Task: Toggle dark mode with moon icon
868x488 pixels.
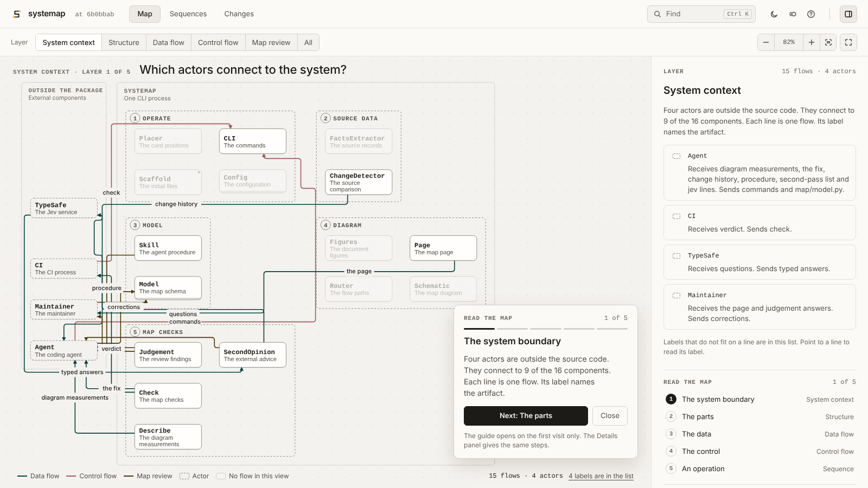Action: click(774, 14)
